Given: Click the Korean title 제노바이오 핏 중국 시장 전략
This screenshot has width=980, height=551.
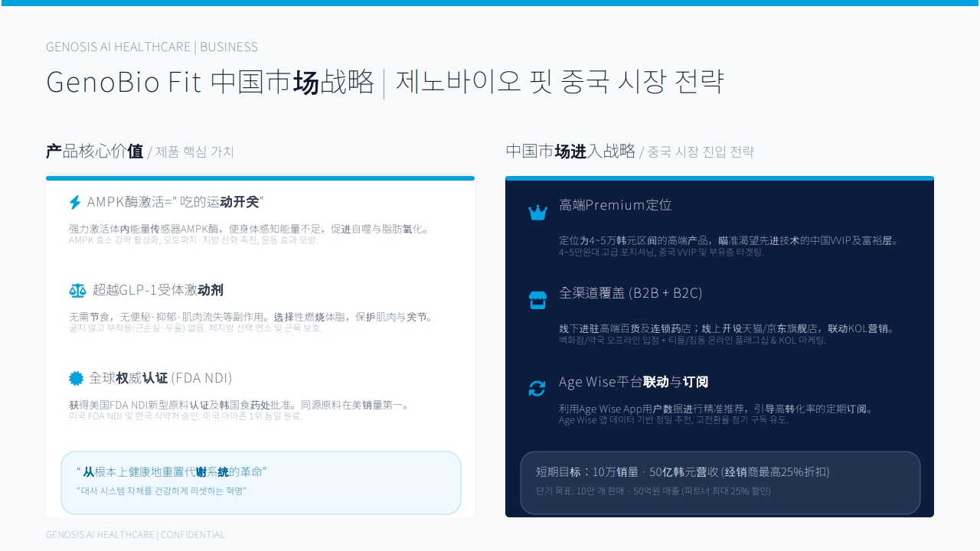Looking at the screenshot, I should pyautogui.click(x=560, y=82).
